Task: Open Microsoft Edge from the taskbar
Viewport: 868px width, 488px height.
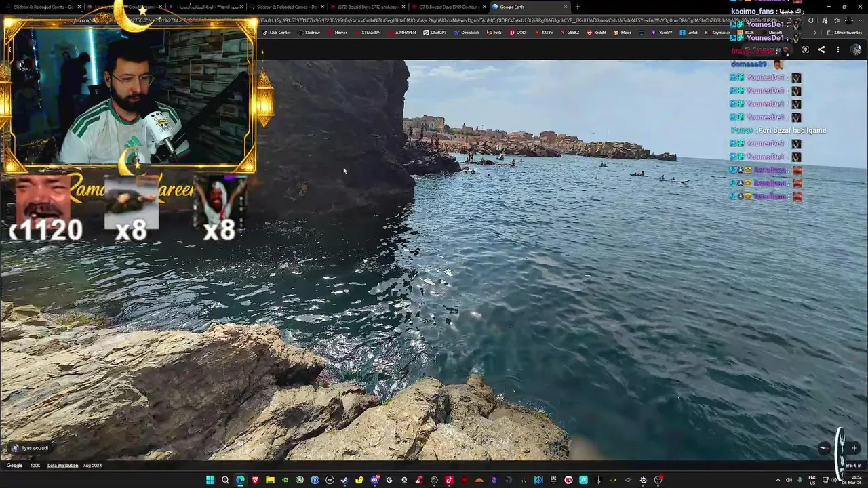Action: pos(240,480)
